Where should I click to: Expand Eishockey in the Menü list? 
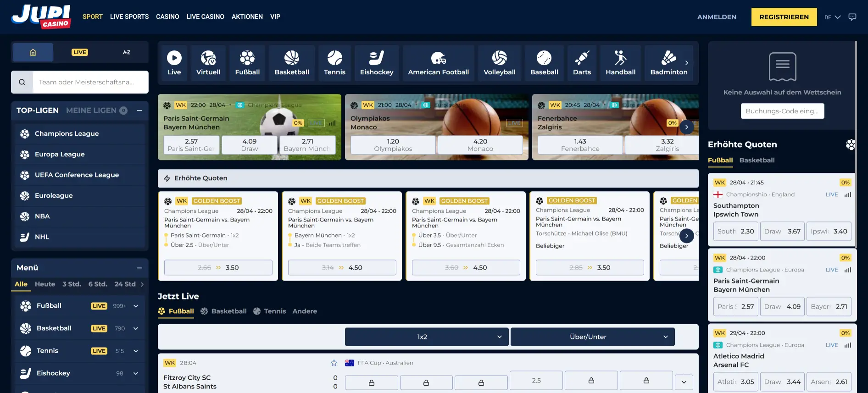pos(136,373)
